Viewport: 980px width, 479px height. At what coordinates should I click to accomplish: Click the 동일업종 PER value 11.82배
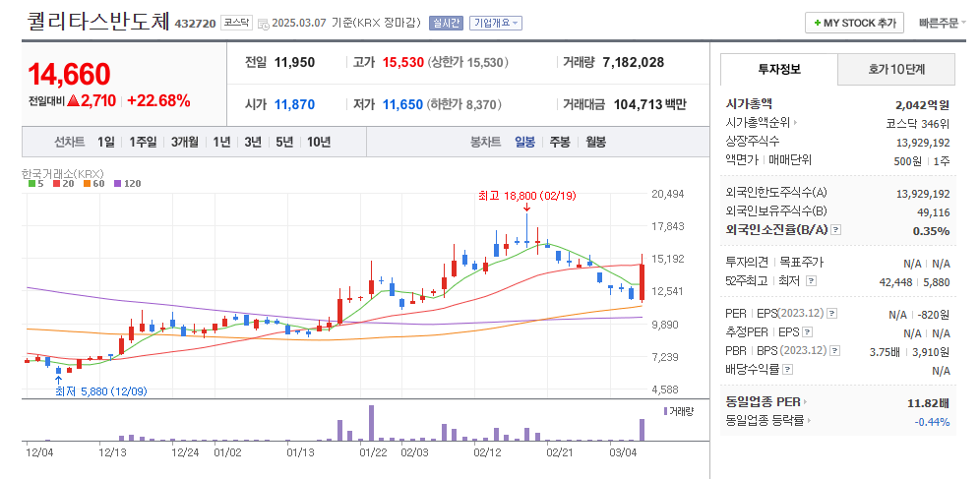click(x=928, y=402)
